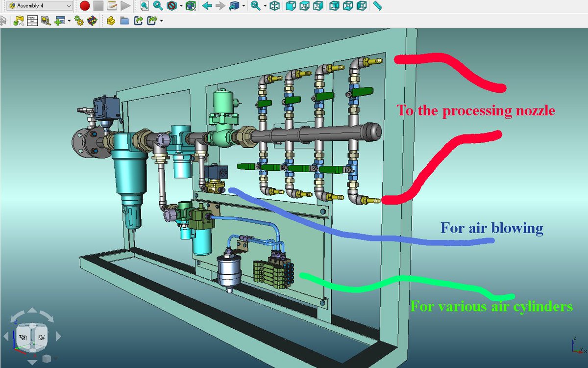The image size is (588, 368).
Task: Click the isometric wireframe cube icon
Action: [x=275, y=6]
